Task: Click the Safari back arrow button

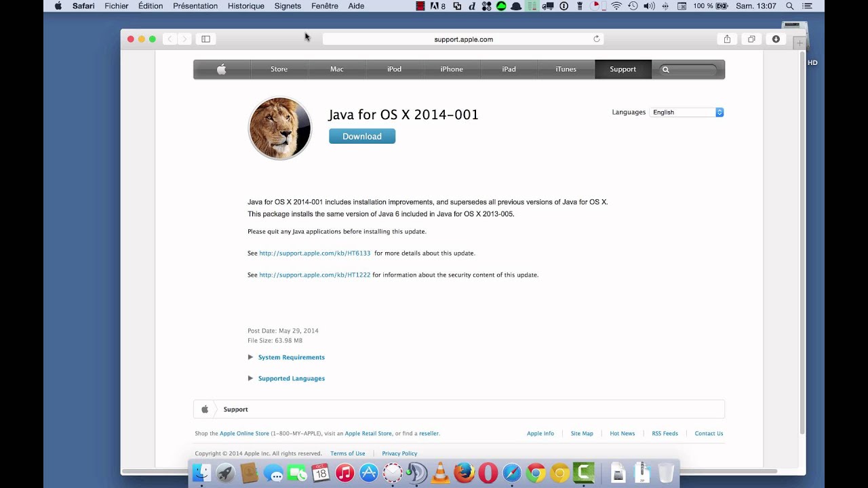Action: (170, 39)
